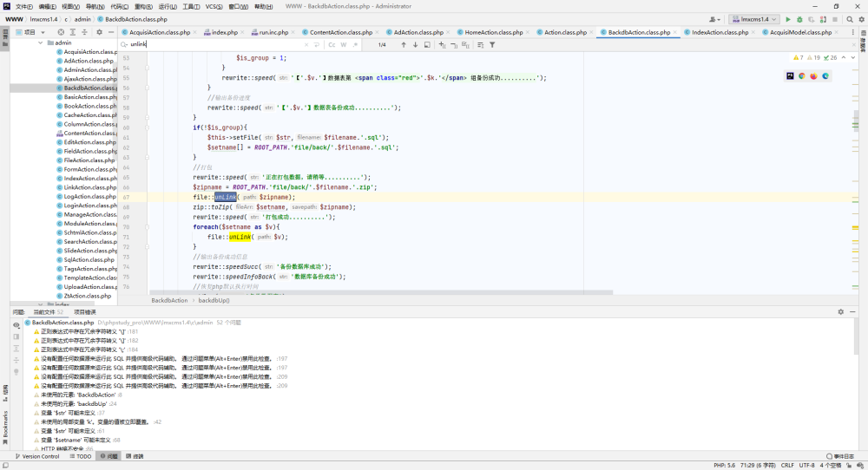The image size is (868, 470).
Task: Open Problems panel settings gear icon
Action: pyautogui.click(x=840, y=312)
